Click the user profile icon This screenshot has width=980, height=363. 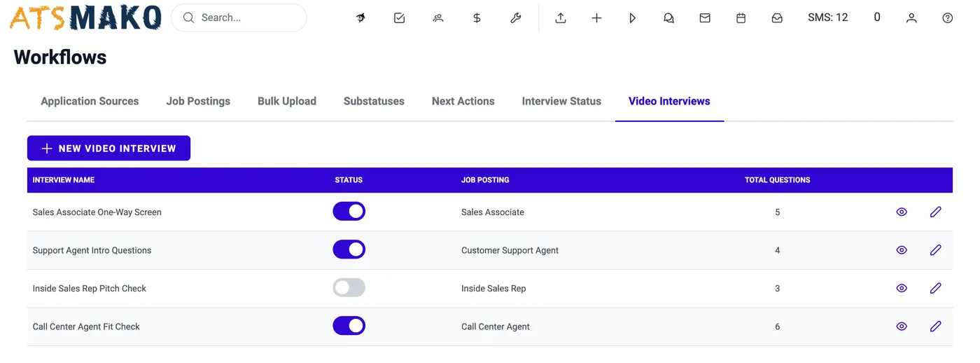click(911, 18)
